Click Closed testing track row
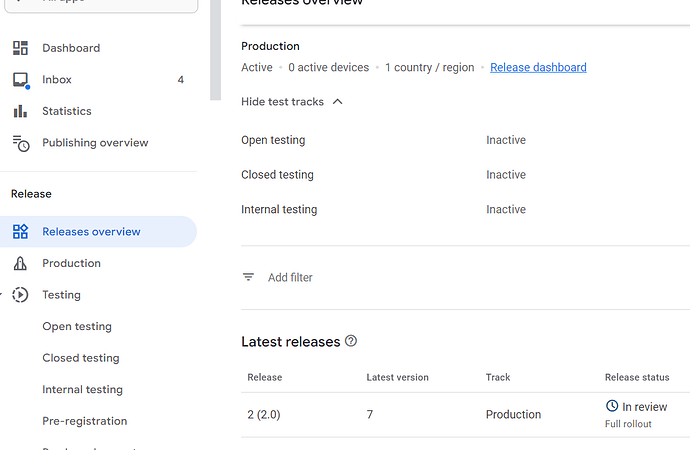The height and width of the screenshot is (450, 690). tap(466, 175)
